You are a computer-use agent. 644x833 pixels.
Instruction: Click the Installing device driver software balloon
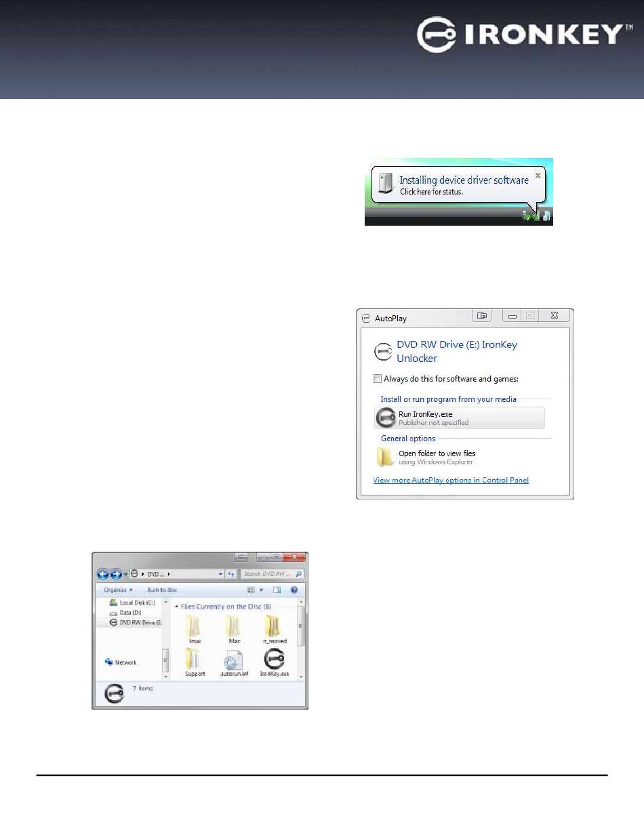click(x=458, y=184)
